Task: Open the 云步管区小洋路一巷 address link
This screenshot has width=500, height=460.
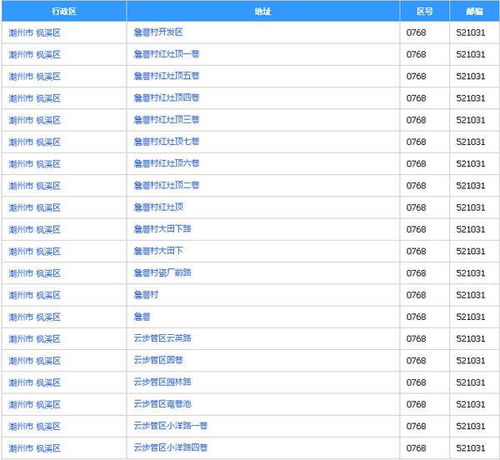Action: point(170,426)
